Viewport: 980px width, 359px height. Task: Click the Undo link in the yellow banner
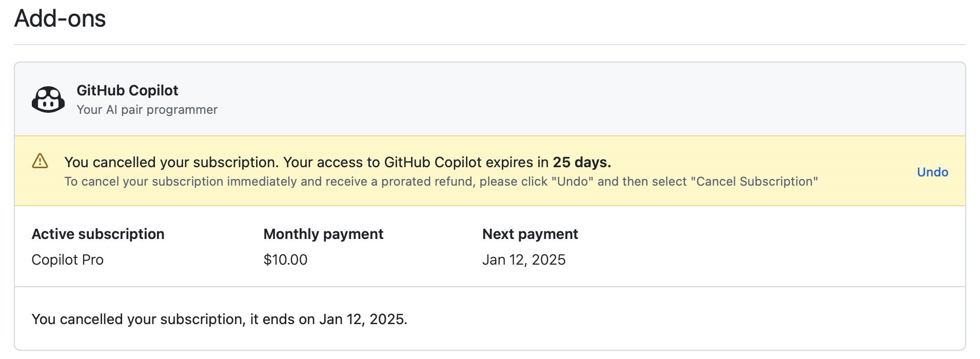932,172
